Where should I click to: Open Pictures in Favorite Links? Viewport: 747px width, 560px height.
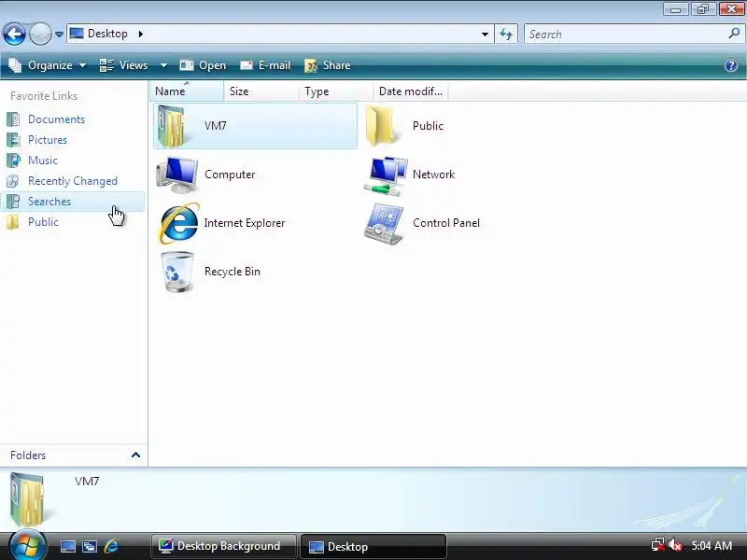[48, 140]
